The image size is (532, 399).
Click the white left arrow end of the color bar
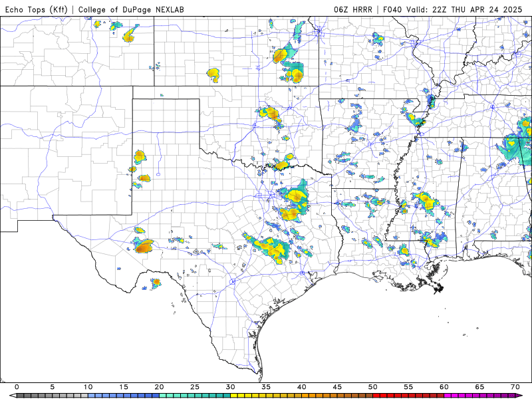tap(13, 396)
